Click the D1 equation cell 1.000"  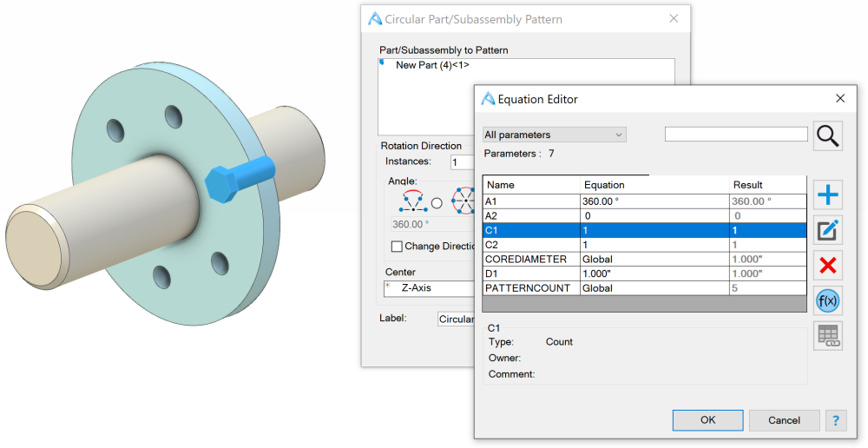[654, 273]
